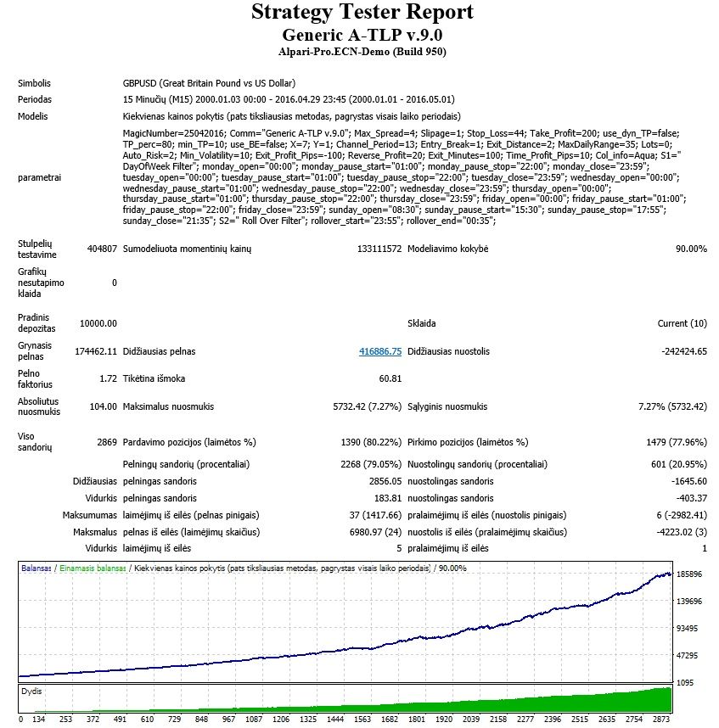Click the 2856.05 largest profit trade
The width and height of the screenshot is (719, 728).
click(x=385, y=481)
